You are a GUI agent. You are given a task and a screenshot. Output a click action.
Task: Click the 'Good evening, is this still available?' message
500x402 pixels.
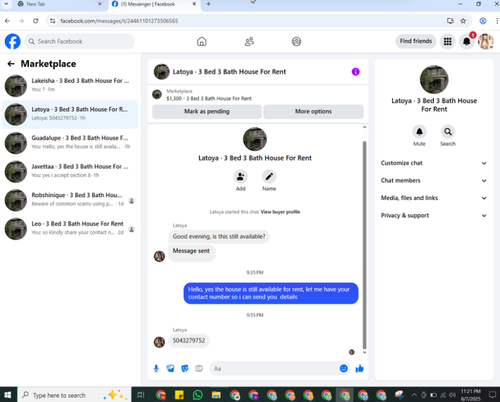click(x=219, y=237)
